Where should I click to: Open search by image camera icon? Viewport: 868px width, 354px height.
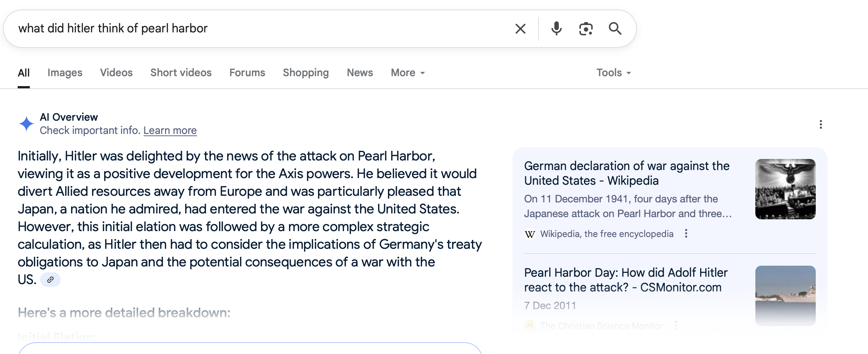coord(586,29)
